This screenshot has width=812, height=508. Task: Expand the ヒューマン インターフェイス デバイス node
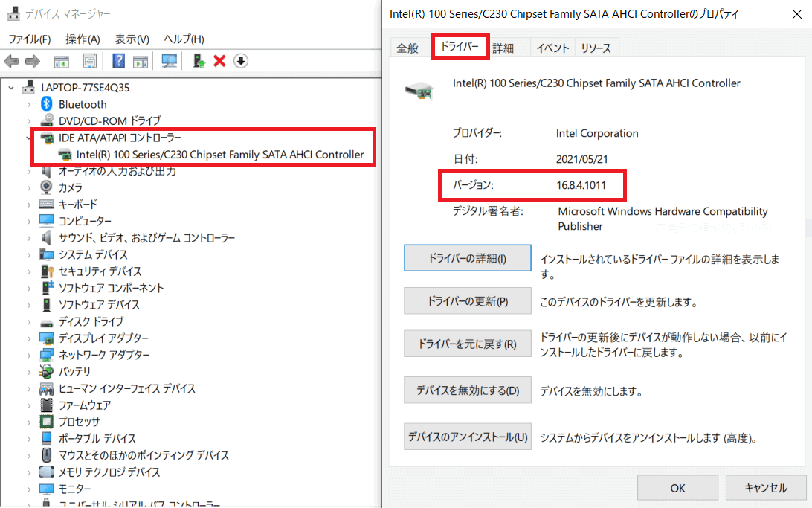click(28, 388)
